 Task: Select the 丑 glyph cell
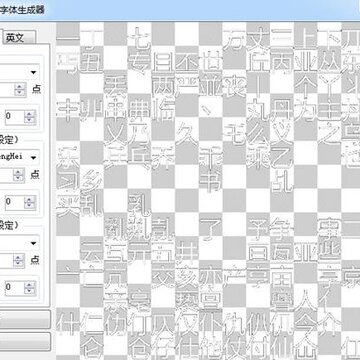tap(92, 62)
